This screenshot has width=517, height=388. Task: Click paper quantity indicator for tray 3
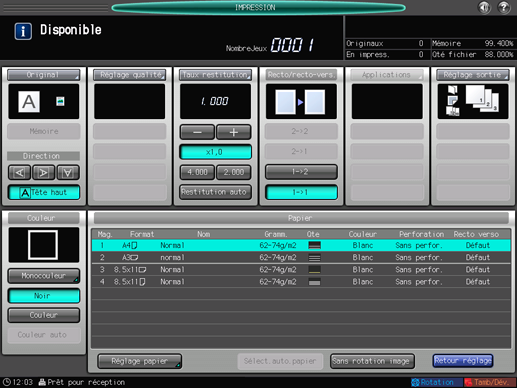point(314,270)
